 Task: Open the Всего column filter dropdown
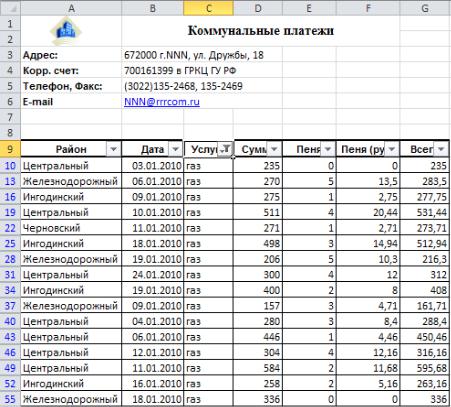[441, 149]
